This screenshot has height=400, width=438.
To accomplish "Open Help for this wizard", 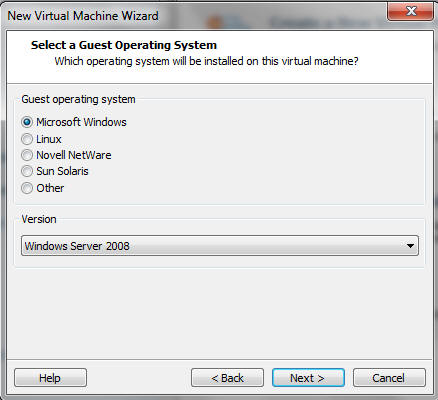I will point(50,378).
